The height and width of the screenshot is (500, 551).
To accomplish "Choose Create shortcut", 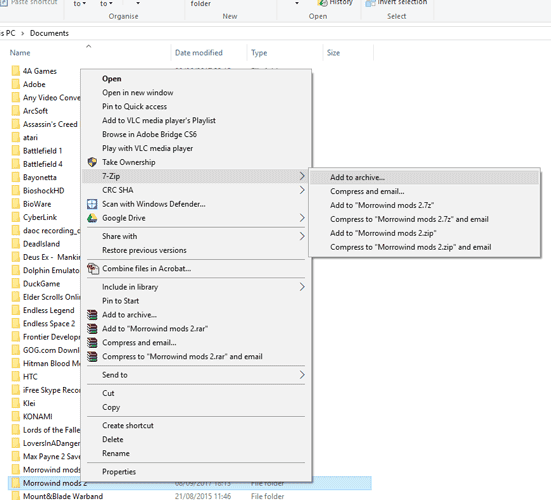I will [x=128, y=426].
